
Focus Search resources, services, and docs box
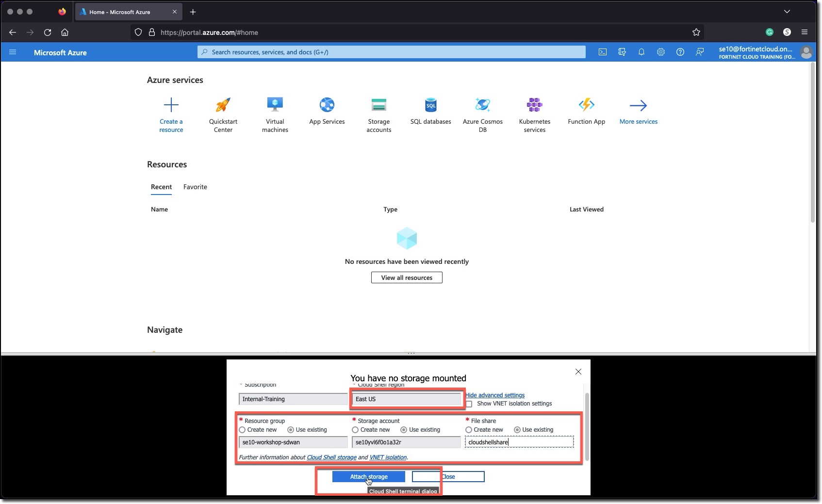pyautogui.click(x=392, y=52)
